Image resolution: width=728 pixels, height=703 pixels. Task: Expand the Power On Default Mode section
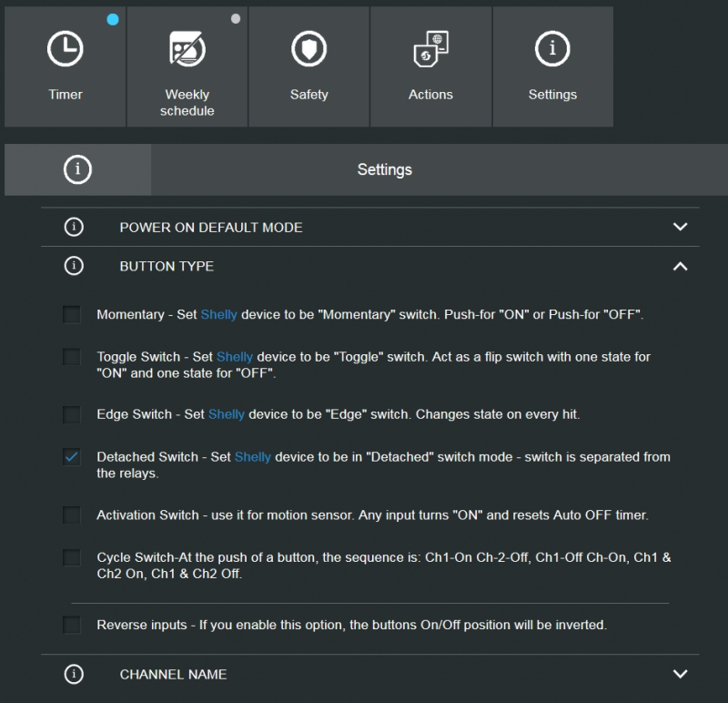coord(680,227)
